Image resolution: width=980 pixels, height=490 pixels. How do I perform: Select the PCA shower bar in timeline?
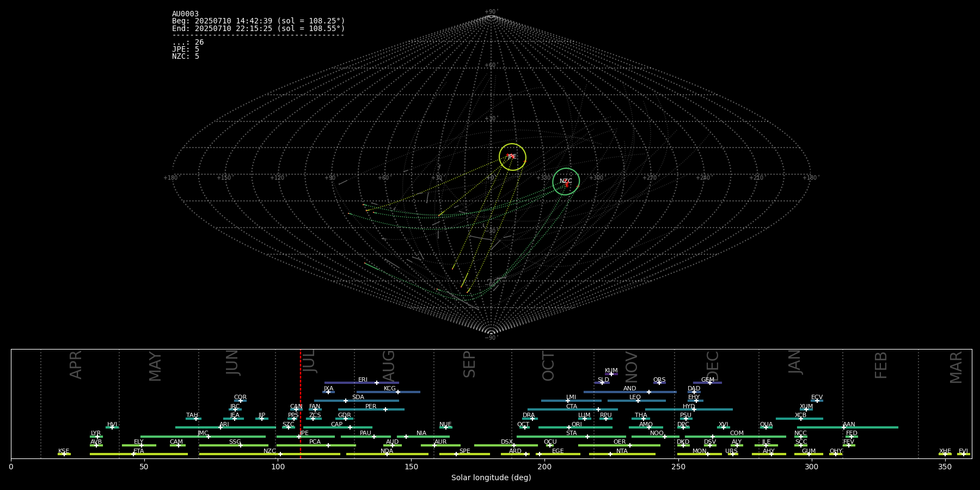[x=316, y=445]
